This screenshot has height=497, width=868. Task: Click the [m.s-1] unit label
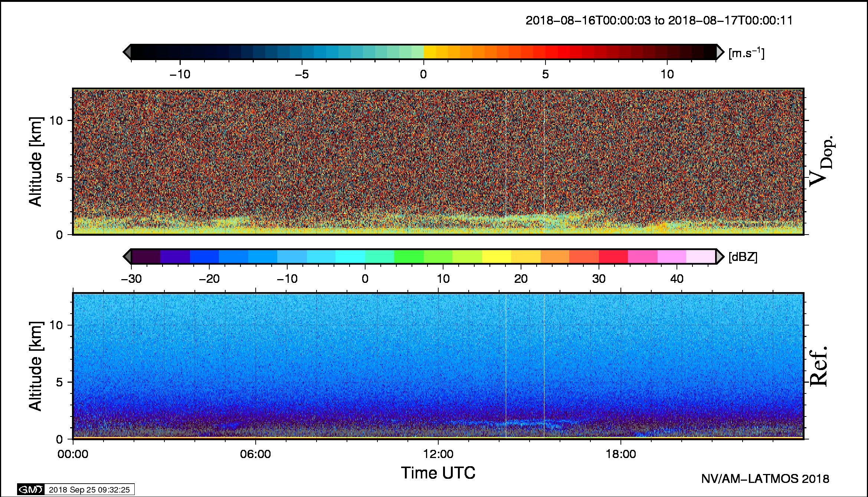point(746,53)
